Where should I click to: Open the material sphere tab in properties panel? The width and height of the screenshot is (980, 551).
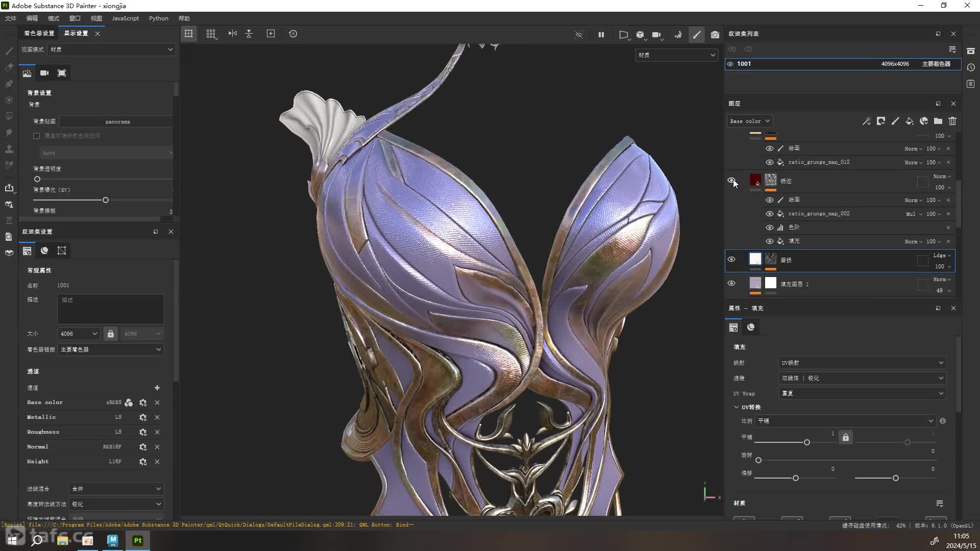click(x=751, y=327)
